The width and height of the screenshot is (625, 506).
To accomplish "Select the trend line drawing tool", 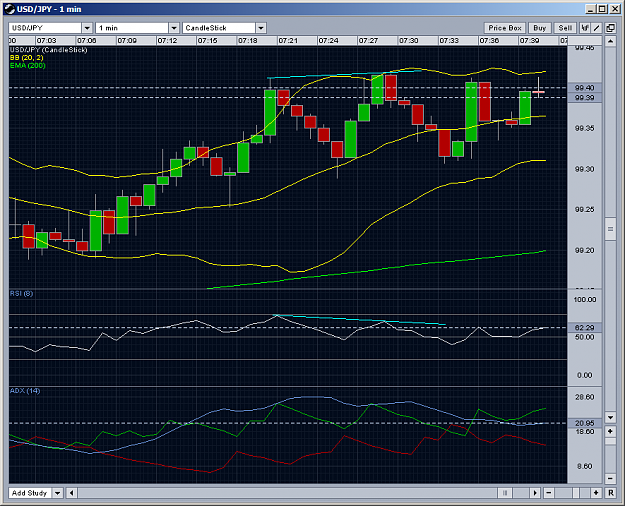I will (596, 28).
